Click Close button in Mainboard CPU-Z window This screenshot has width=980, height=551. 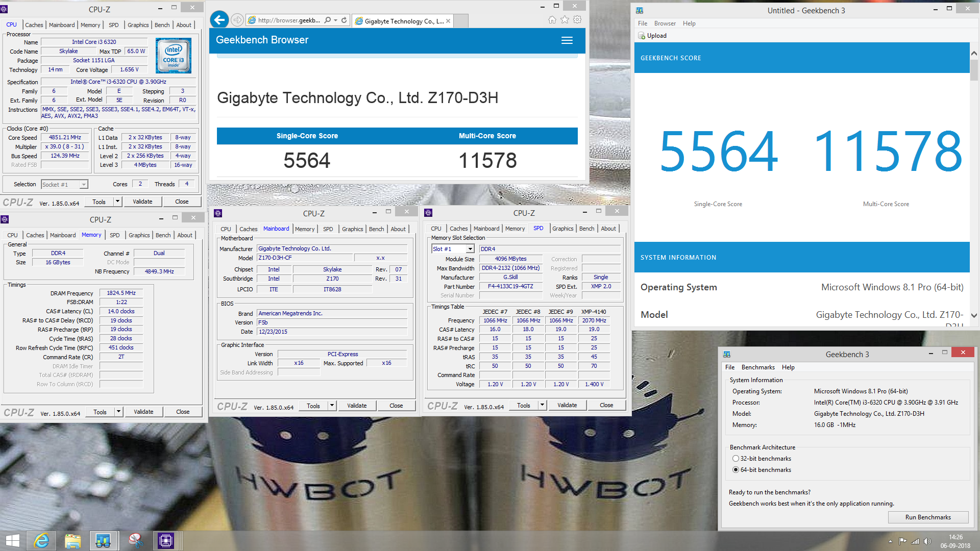(396, 406)
